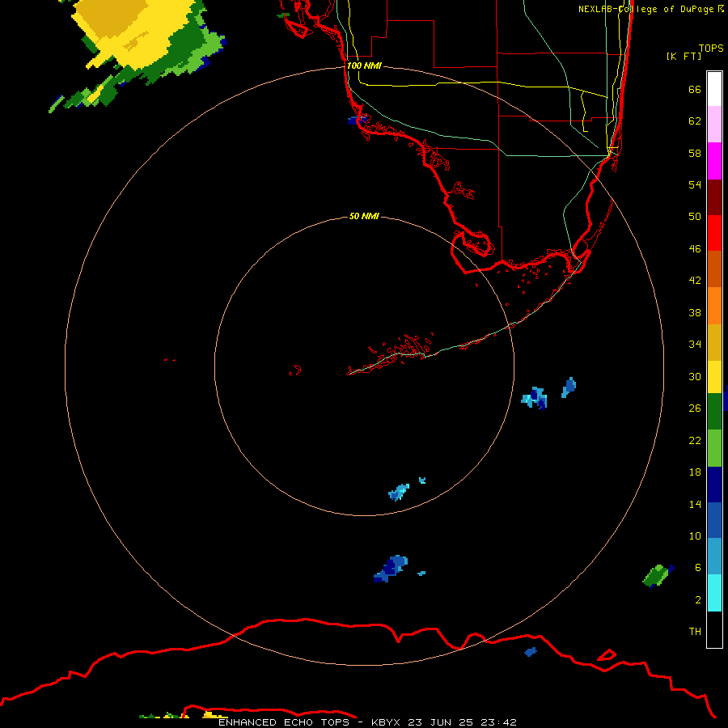Viewport: 728px width, 728px height.
Task: Select the "50" legend value
Action: tap(695, 216)
